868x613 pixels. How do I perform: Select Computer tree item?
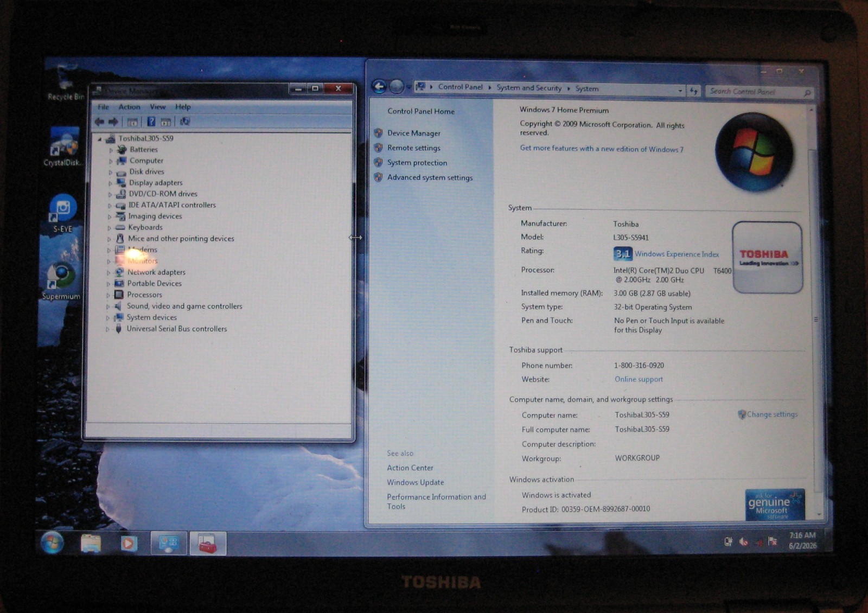point(146,161)
